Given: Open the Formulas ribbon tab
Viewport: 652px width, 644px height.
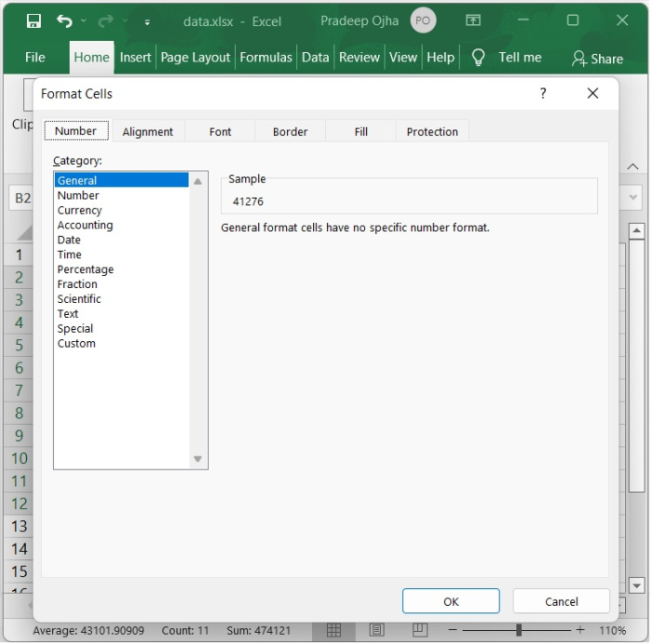Looking at the screenshot, I should (x=265, y=57).
